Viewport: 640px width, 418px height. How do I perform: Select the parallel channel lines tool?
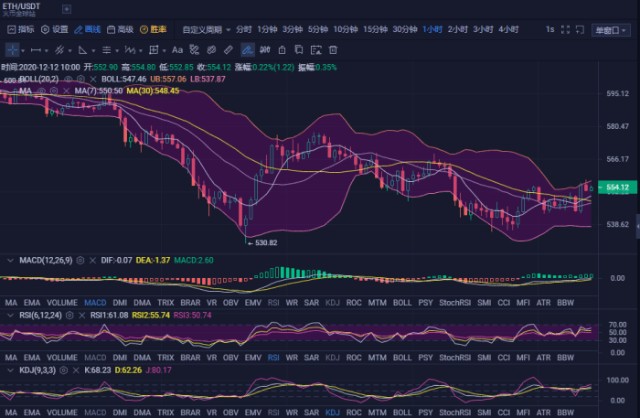coord(59,50)
